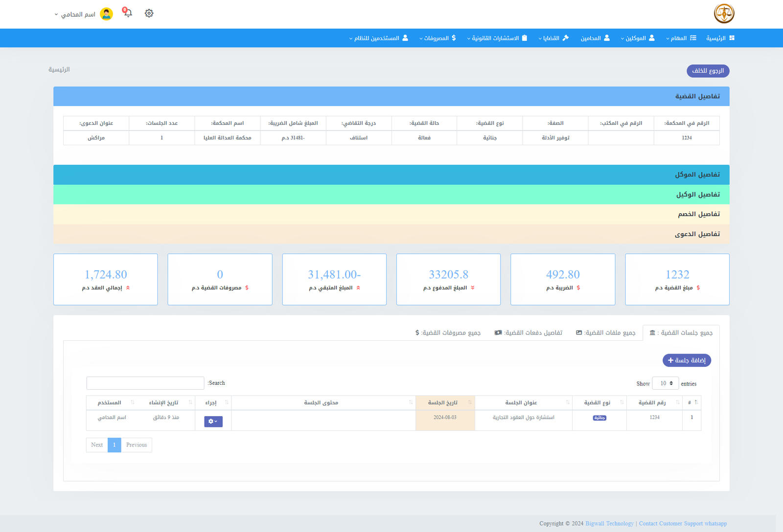The width and height of the screenshot is (783, 532).
Task: Click the Previous pagination button
Action: 137,445
